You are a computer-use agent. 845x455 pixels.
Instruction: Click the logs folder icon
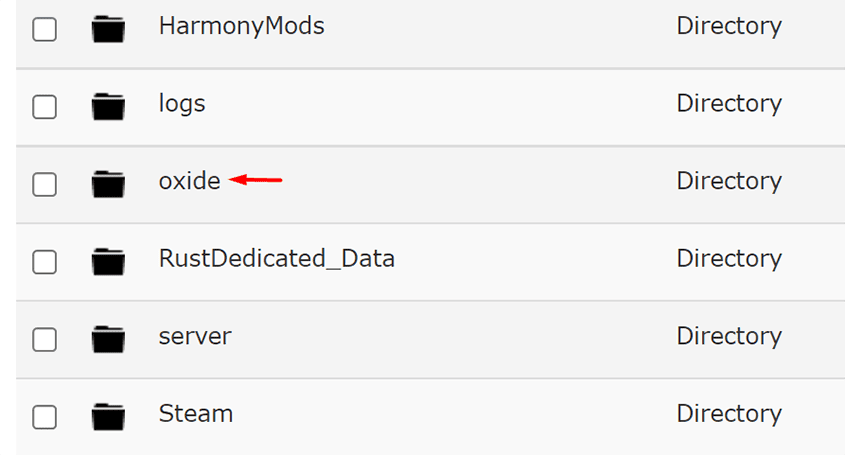tap(108, 106)
